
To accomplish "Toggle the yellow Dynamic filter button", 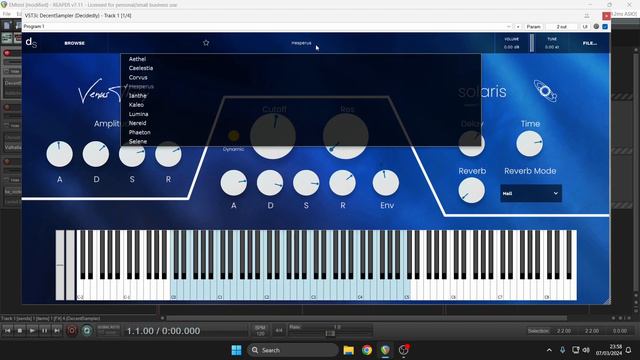I will pyautogui.click(x=234, y=136).
